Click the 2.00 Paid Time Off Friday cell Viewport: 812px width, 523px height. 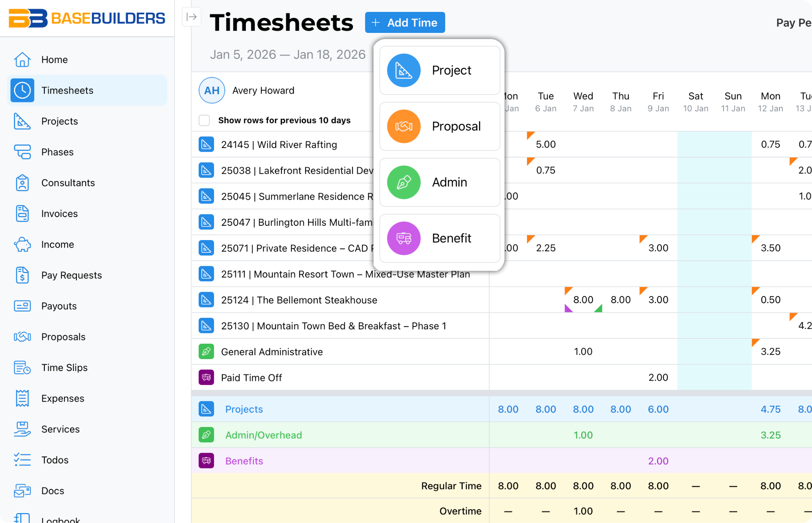click(x=658, y=377)
